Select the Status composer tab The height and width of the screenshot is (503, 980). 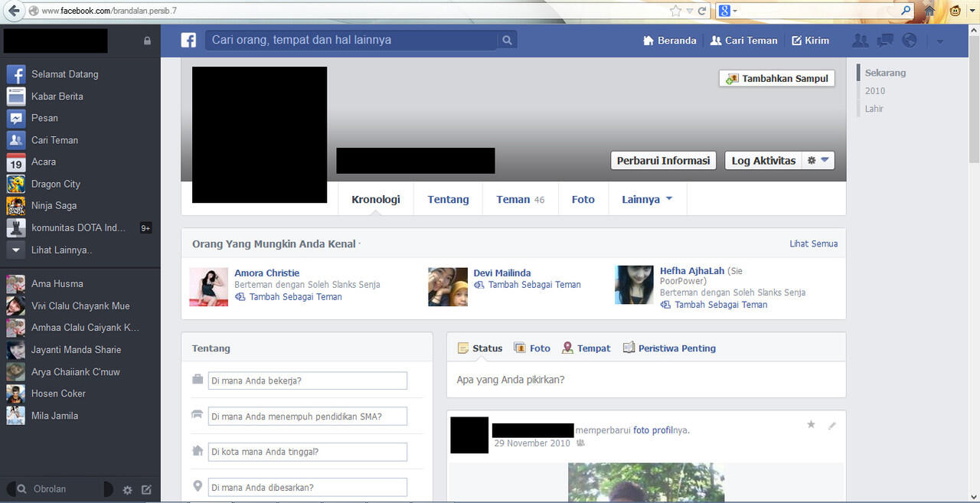coord(480,348)
